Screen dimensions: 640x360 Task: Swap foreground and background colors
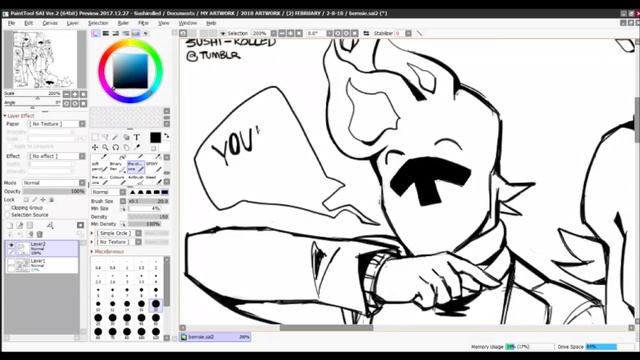tap(167, 136)
